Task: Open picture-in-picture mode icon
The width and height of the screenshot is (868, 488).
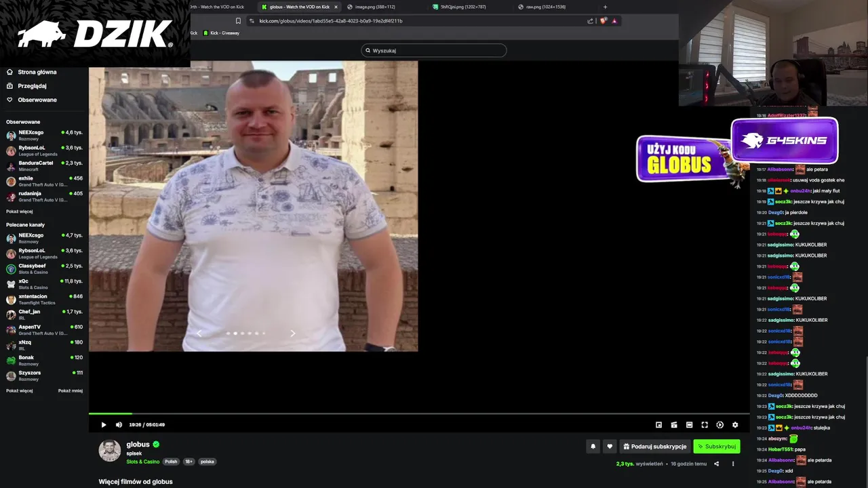Action: 658,425
